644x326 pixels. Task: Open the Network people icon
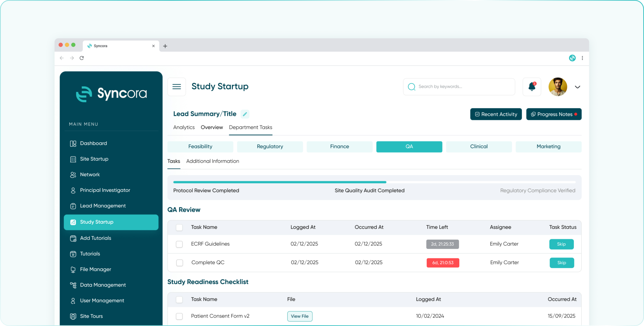point(73,175)
